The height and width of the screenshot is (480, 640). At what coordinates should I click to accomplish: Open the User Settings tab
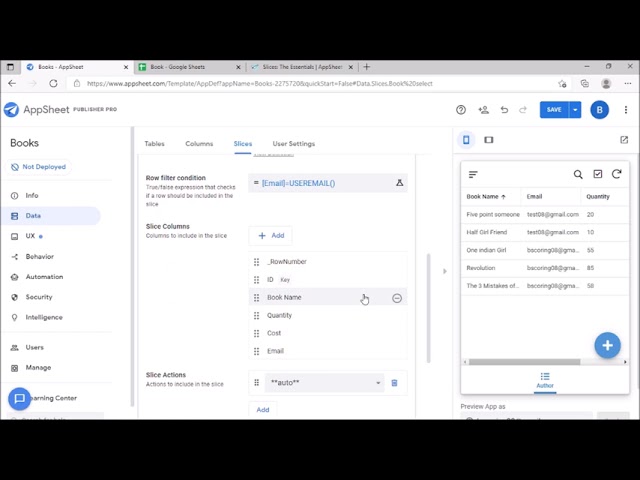click(x=294, y=144)
